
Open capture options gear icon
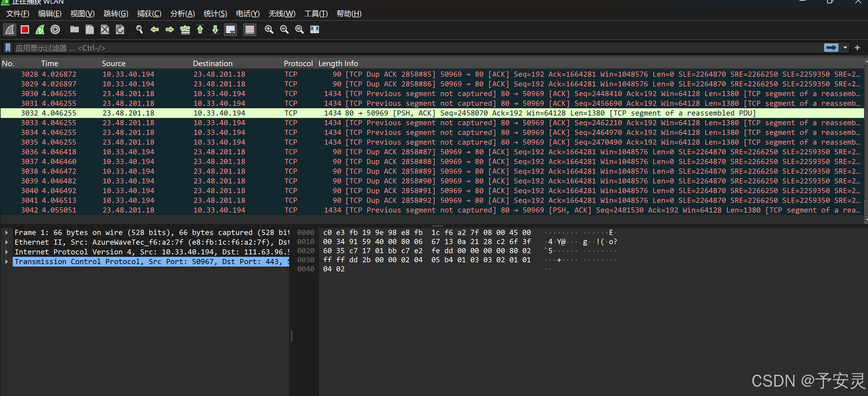55,30
